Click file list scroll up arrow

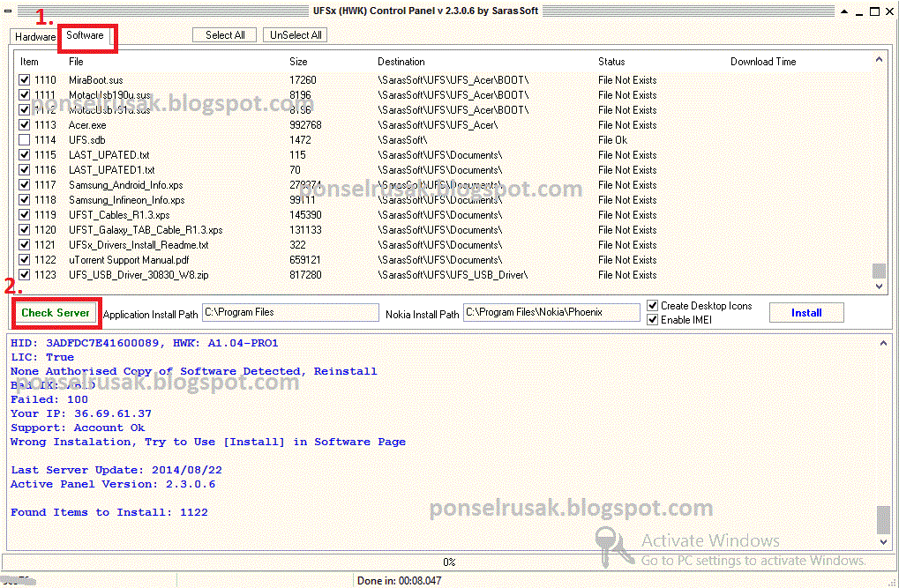(879, 59)
